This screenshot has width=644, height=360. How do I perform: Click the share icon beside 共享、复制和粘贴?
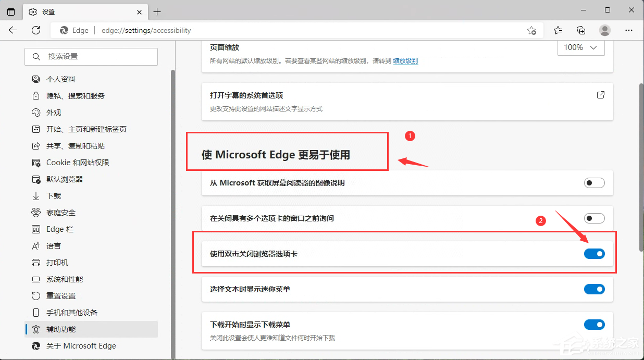coord(36,146)
